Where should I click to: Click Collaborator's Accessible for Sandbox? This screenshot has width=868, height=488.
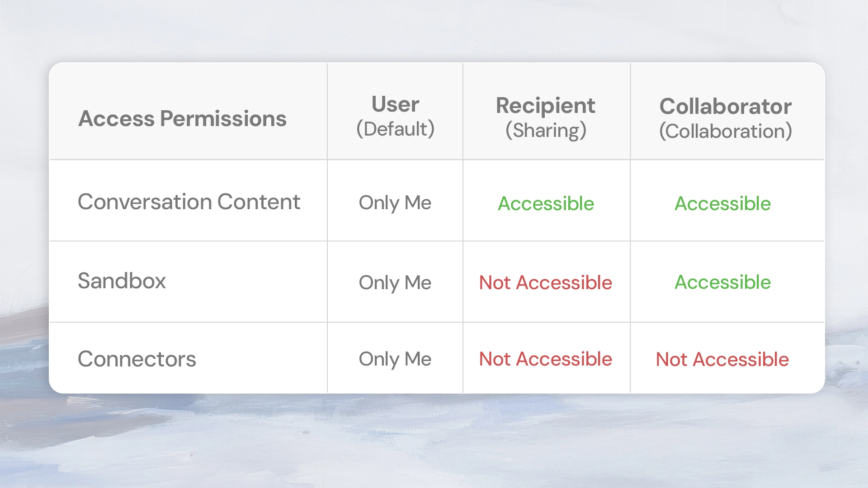(722, 282)
